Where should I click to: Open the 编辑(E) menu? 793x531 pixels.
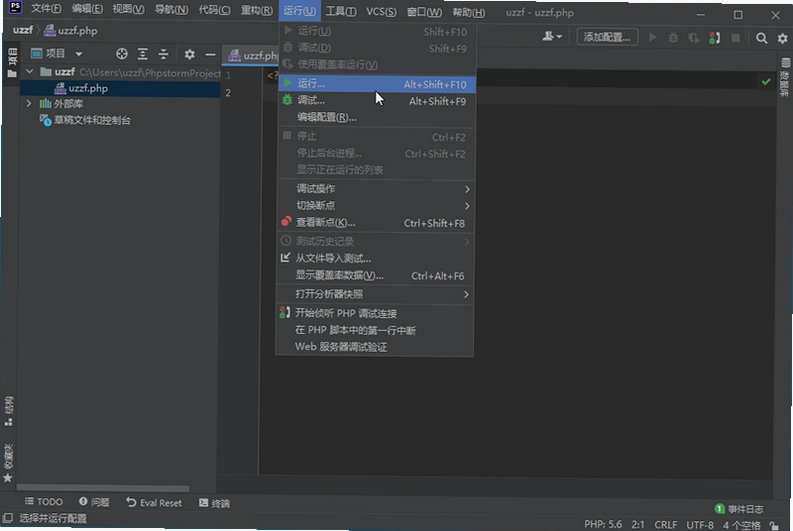pyautogui.click(x=87, y=9)
